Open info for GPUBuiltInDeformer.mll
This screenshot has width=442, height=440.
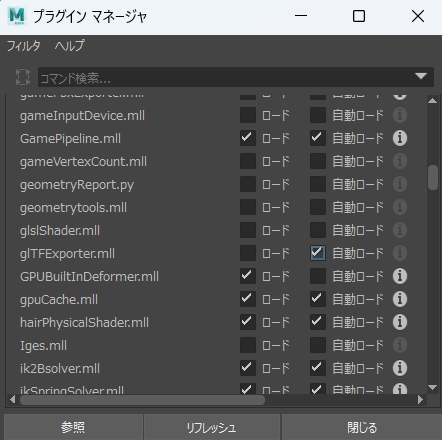pos(400,276)
